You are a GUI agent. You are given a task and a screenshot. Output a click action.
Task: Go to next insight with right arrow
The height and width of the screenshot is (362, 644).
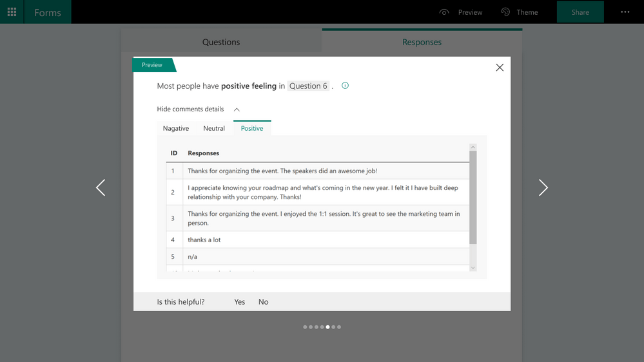543,187
